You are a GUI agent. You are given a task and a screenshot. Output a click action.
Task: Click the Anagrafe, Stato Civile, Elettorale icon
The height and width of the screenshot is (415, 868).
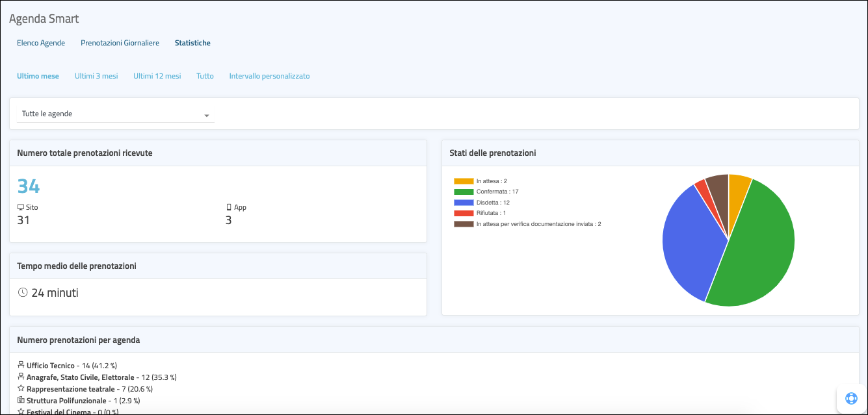tap(21, 377)
